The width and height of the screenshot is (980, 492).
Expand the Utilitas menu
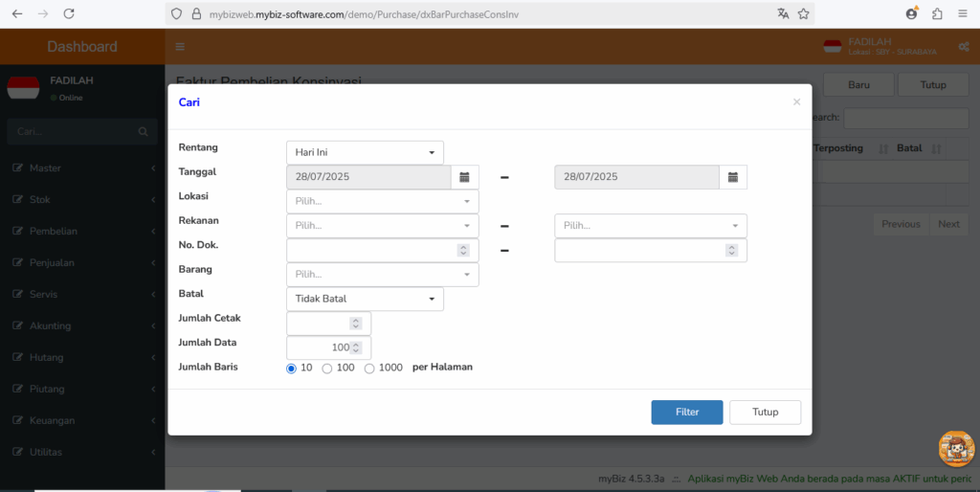pos(82,452)
